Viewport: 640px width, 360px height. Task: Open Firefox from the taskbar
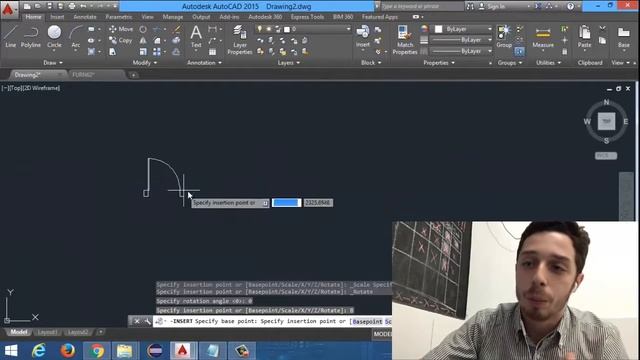click(x=68, y=351)
